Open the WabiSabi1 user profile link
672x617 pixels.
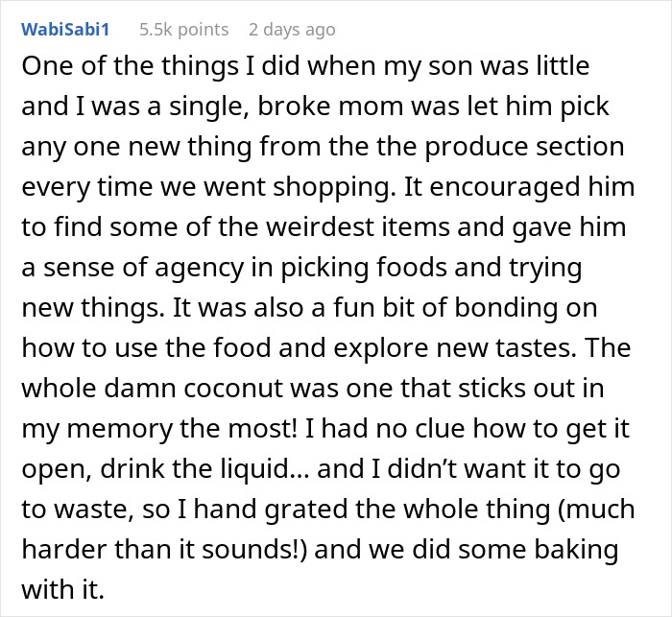coord(64,30)
